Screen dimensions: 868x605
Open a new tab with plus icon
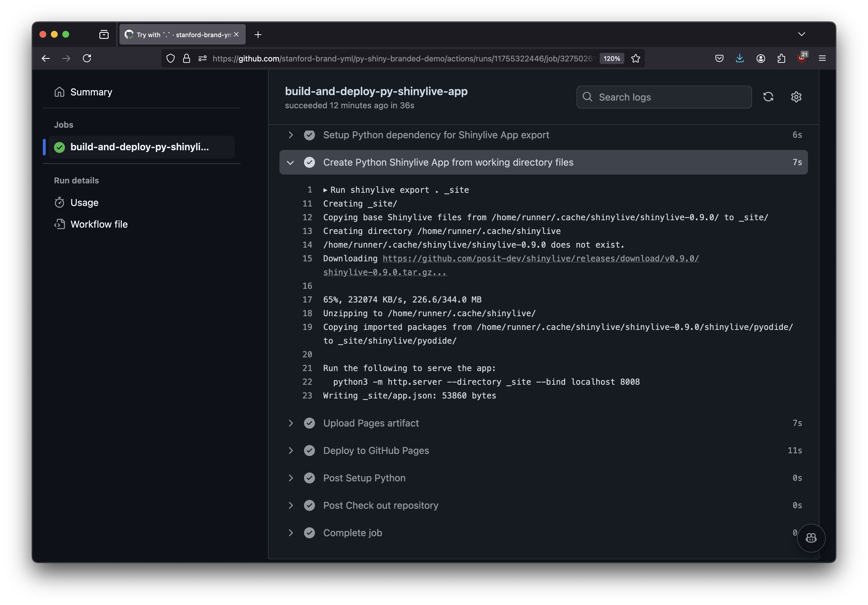(x=258, y=35)
